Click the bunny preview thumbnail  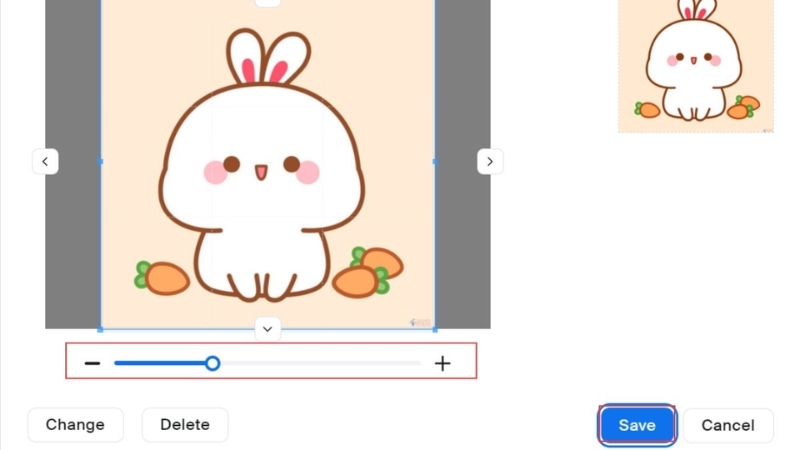[x=695, y=65]
